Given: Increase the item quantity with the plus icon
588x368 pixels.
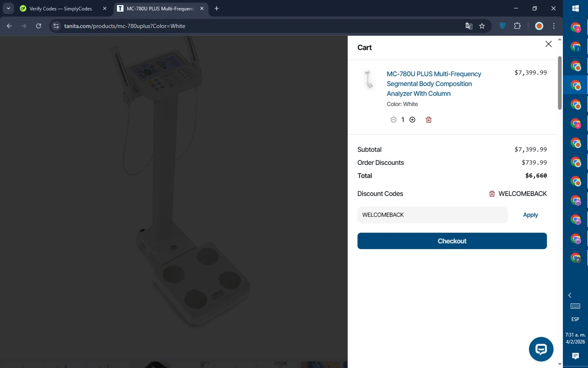Looking at the screenshot, I should click(x=412, y=120).
